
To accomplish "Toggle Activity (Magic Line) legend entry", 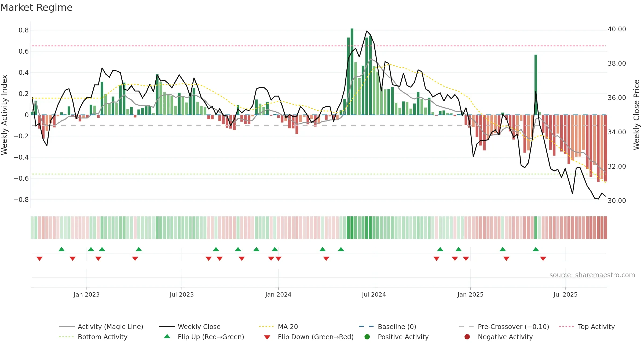I will point(101,327).
